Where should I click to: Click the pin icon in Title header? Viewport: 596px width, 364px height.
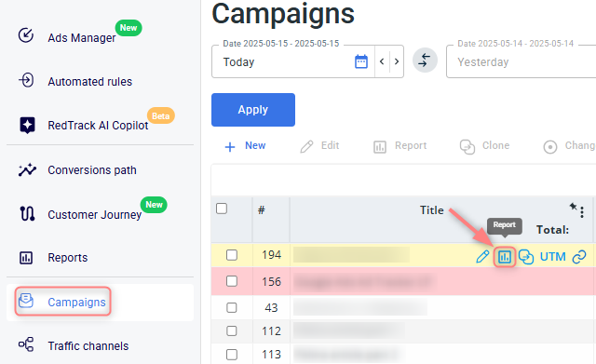coord(574,207)
